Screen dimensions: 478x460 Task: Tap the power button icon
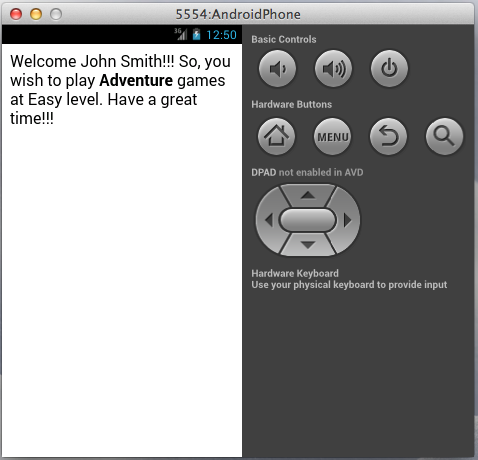pyautogui.click(x=389, y=69)
